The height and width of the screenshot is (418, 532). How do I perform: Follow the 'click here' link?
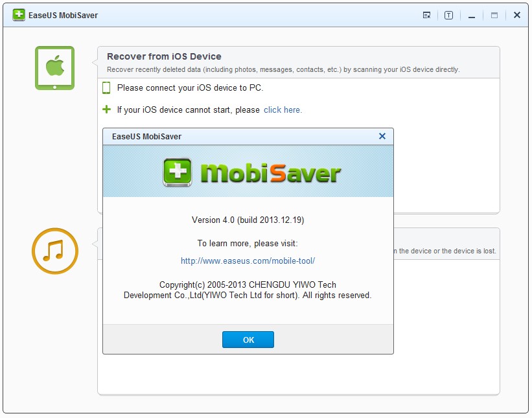pos(283,110)
